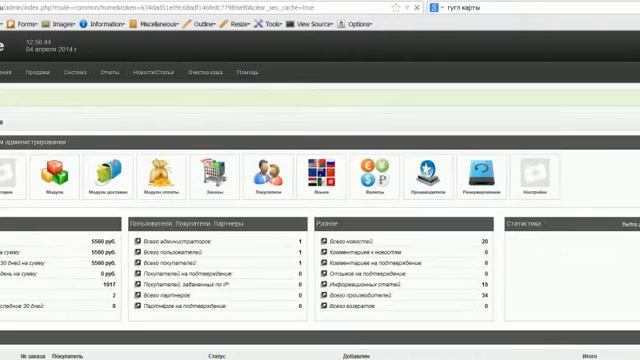Click the Outline pencil icon
The image size is (640, 360).
pos(187,24)
